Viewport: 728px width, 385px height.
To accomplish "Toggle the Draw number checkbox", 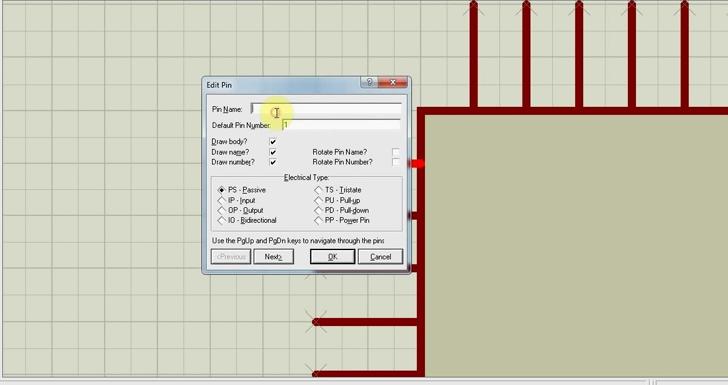I will 273,162.
